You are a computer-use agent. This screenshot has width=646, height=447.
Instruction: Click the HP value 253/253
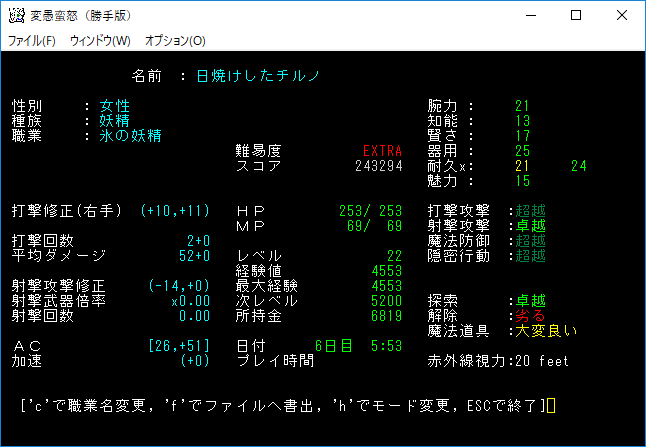(370, 211)
